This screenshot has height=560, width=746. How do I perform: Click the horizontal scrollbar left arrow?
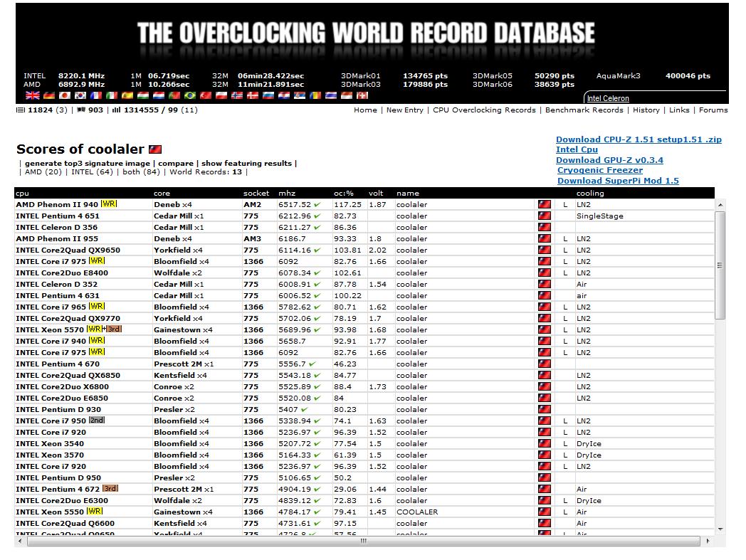[x=19, y=541]
